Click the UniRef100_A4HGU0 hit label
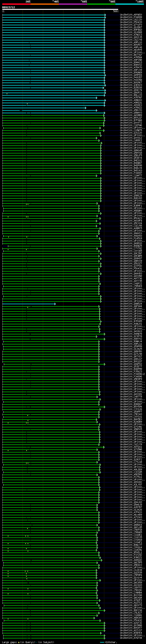 (131, 560)
